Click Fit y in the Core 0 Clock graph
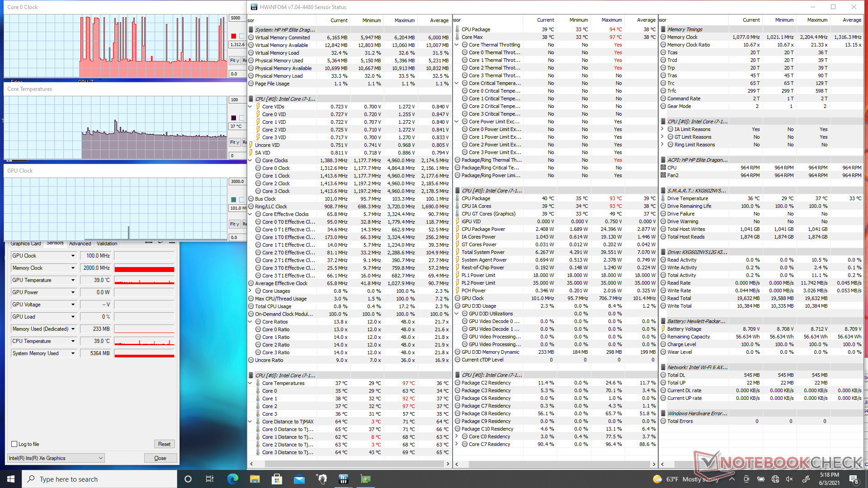The width and height of the screenshot is (868, 488). coord(234,61)
